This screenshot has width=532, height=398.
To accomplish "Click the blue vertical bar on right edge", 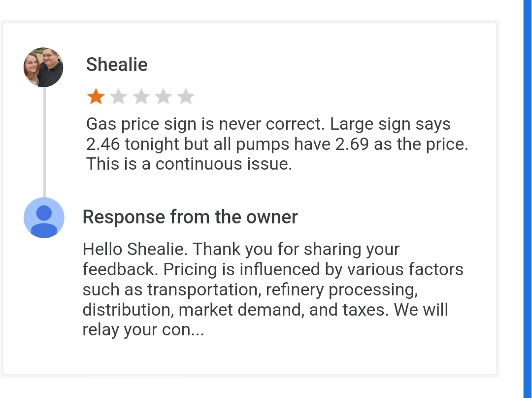I will point(527,197).
